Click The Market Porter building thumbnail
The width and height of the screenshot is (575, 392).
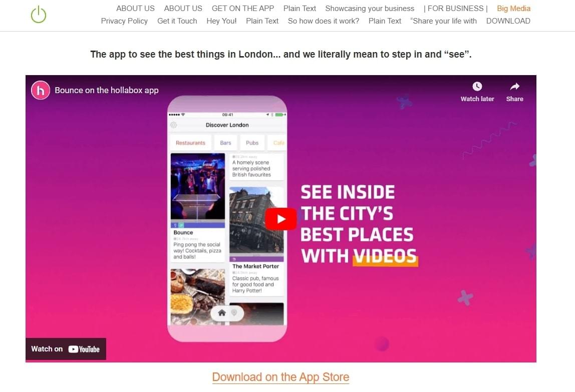point(256,220)
